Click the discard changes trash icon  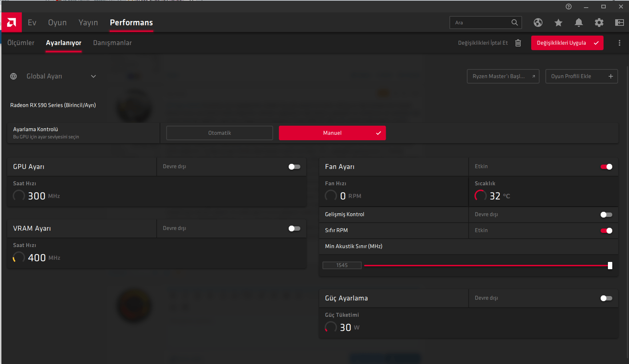click(518, 43)
